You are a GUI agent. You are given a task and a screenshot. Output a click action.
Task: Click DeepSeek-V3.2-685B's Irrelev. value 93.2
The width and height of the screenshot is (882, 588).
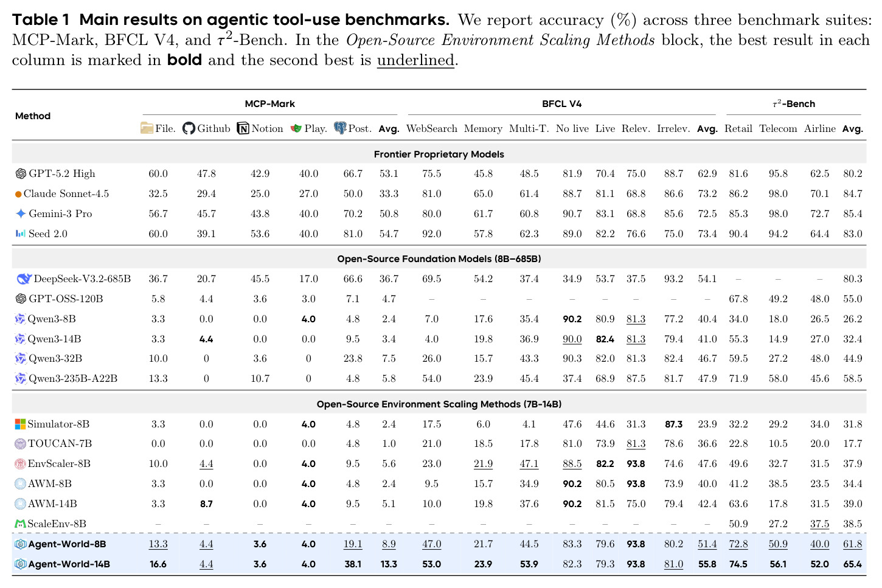(x=673, y=279)
